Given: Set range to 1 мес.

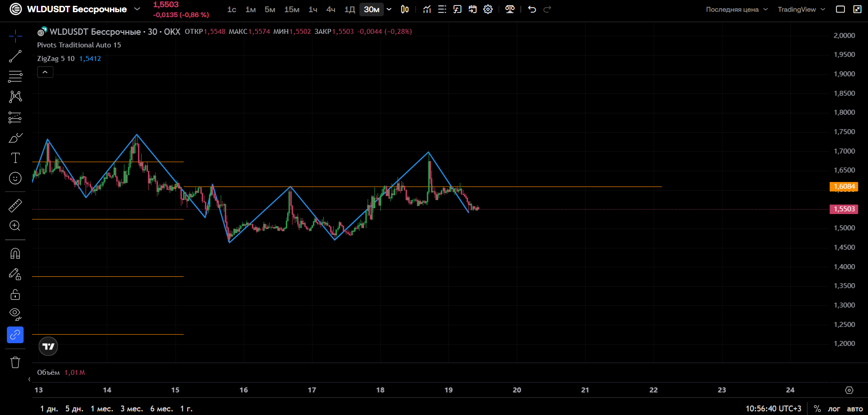Looking at the screenshot, I should point(102,409).
